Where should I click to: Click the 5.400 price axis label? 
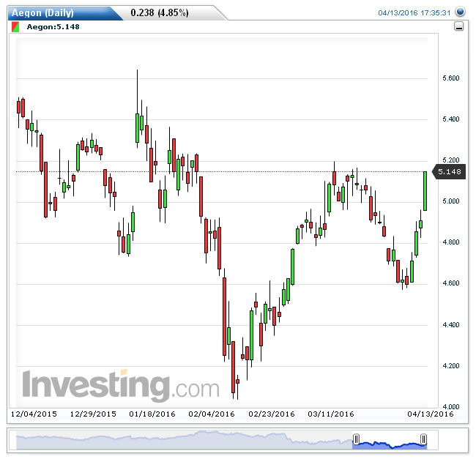coord(451,119)
